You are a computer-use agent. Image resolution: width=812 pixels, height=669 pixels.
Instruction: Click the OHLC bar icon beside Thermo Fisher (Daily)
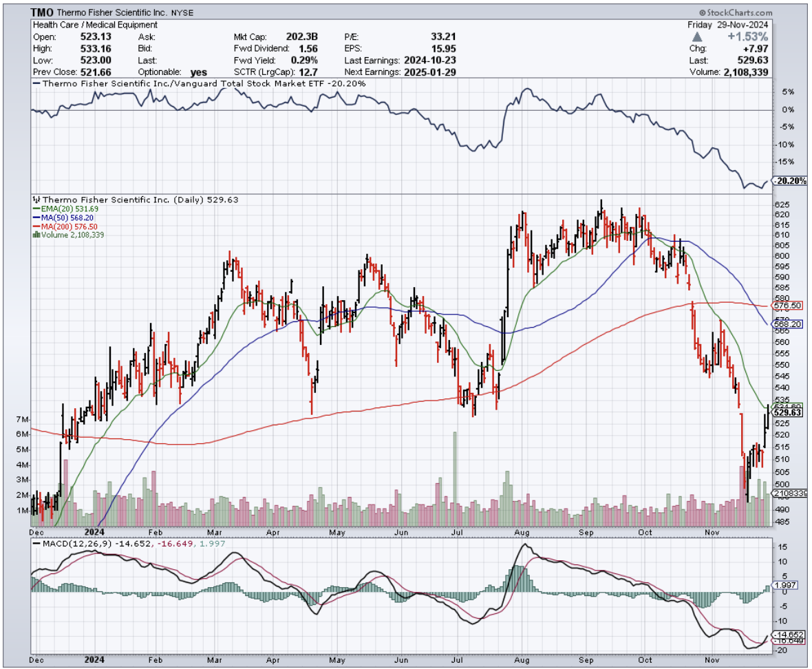tap(36, 200)
